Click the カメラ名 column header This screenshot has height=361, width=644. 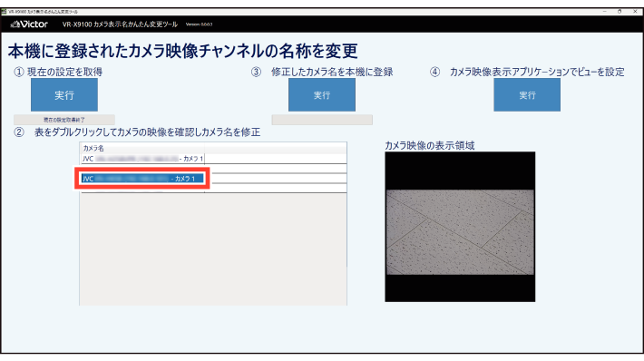142,148
